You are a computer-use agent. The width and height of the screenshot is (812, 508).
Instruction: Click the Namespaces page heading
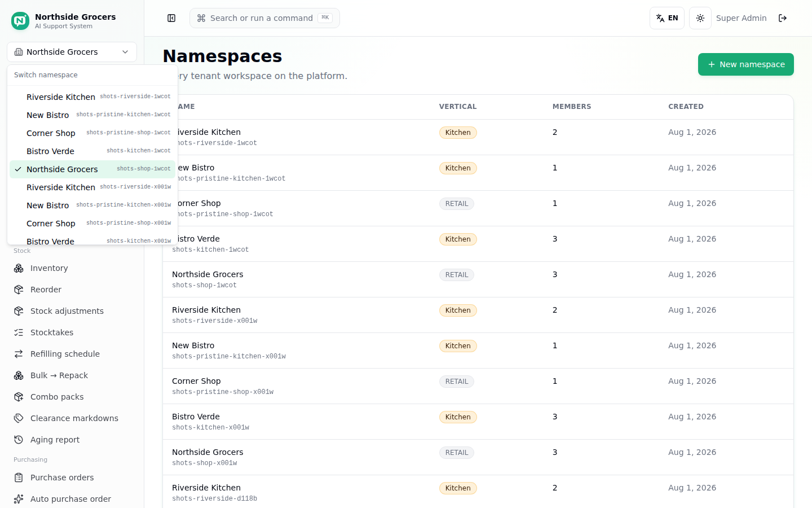222,56
